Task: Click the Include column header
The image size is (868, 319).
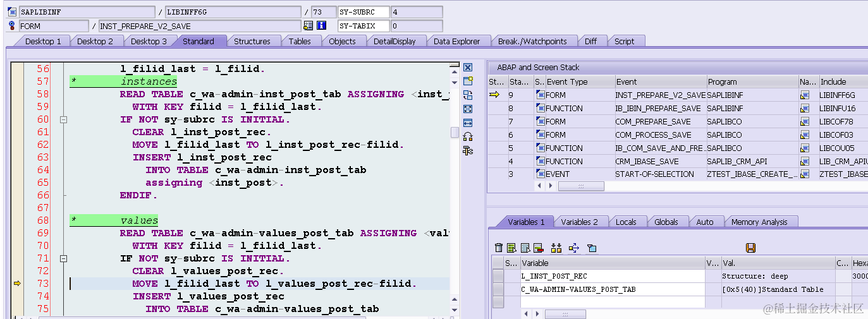Action: click(x=843, y=81)
